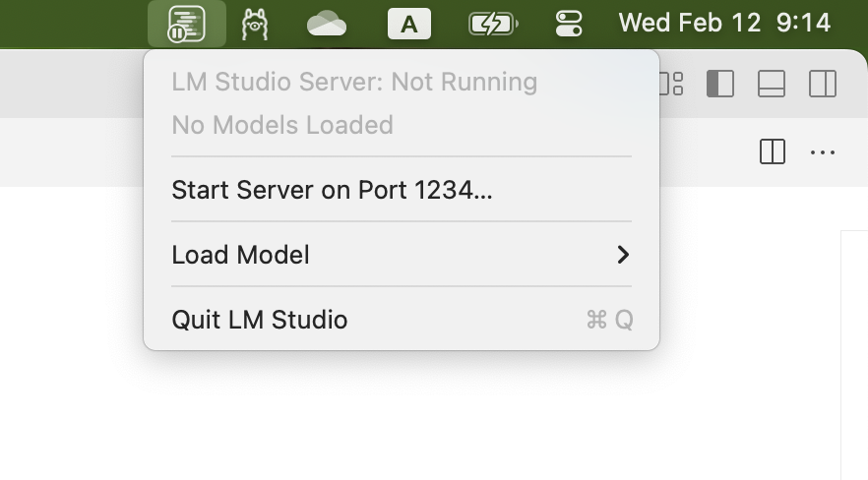Open the editor's more actions ellipsis
Viewport: 868px width, 480px height.
823,152
